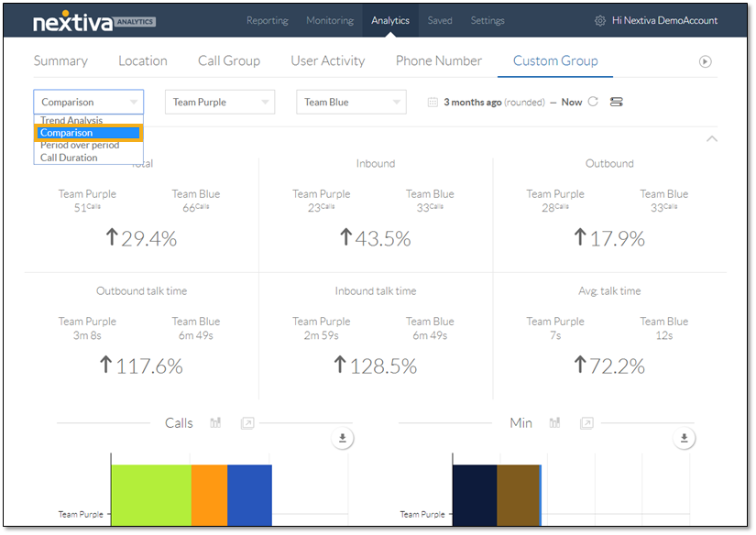The height and width of the screenshot is (535, 756).
Task: Open the Comparison report type dropdown
Action: click(89, 102)
